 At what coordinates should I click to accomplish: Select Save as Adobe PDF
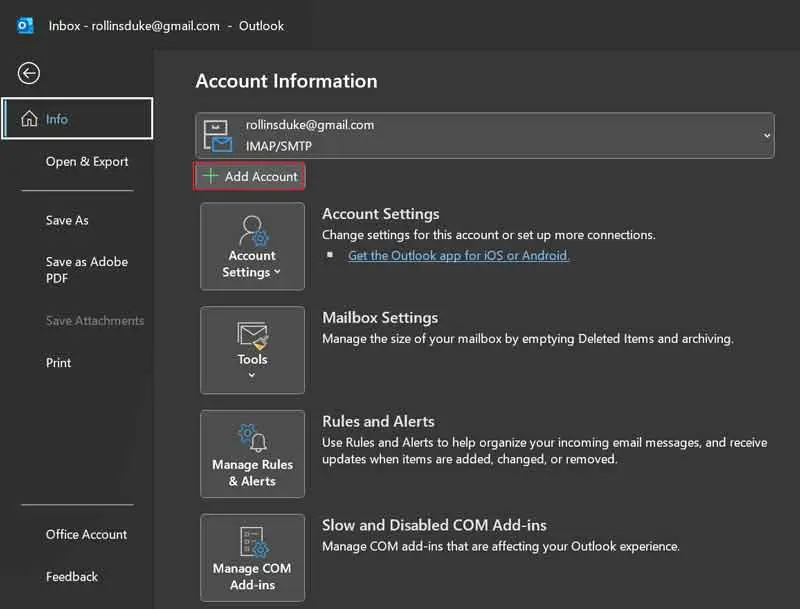click(x=87, y=270)
